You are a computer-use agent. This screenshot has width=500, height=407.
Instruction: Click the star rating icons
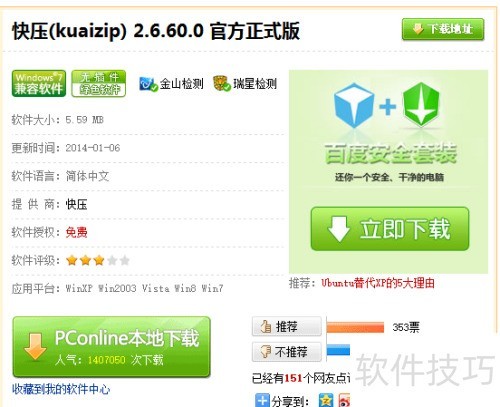98,260
